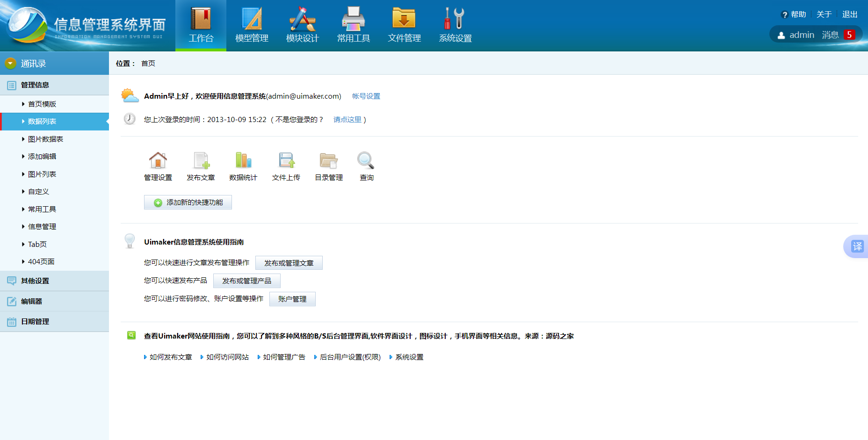Image resolution: width=868 pixels, height=440 pixels.
Task: Open the 消息 notification badge showing 5
Action: pyautogui.click(x=849, y=35)
